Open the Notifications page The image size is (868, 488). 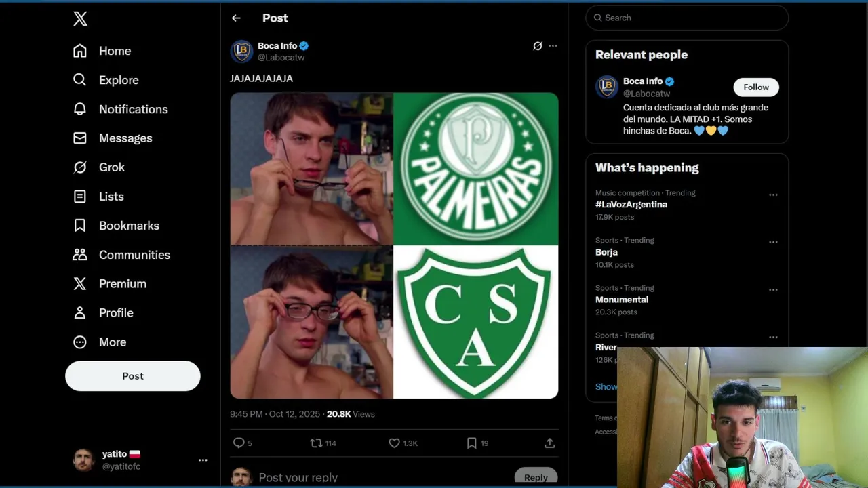pos(133,109)
